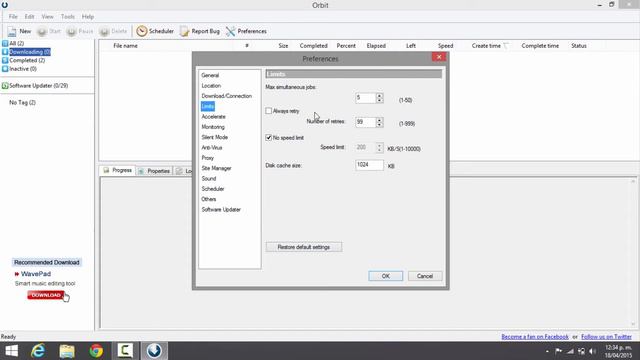This screenshot has width=640, height=360.
Task: Select Sound in Preferences list
Action: pos(209,179)
